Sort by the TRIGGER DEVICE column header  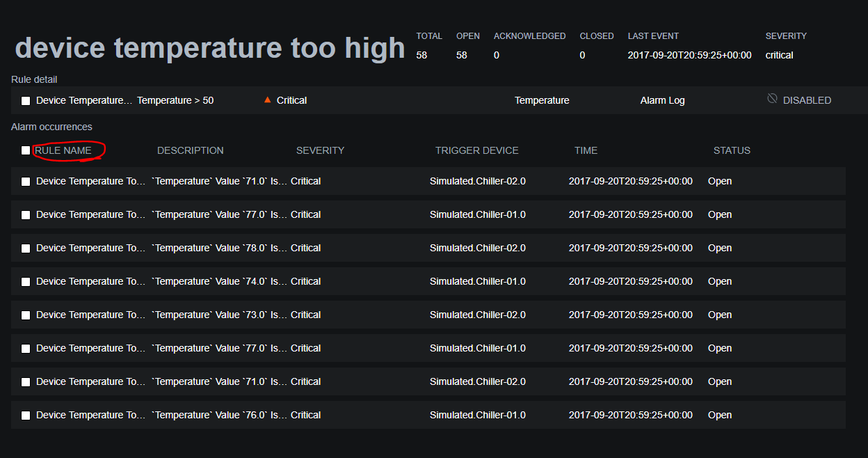click(x=476, y=150)
